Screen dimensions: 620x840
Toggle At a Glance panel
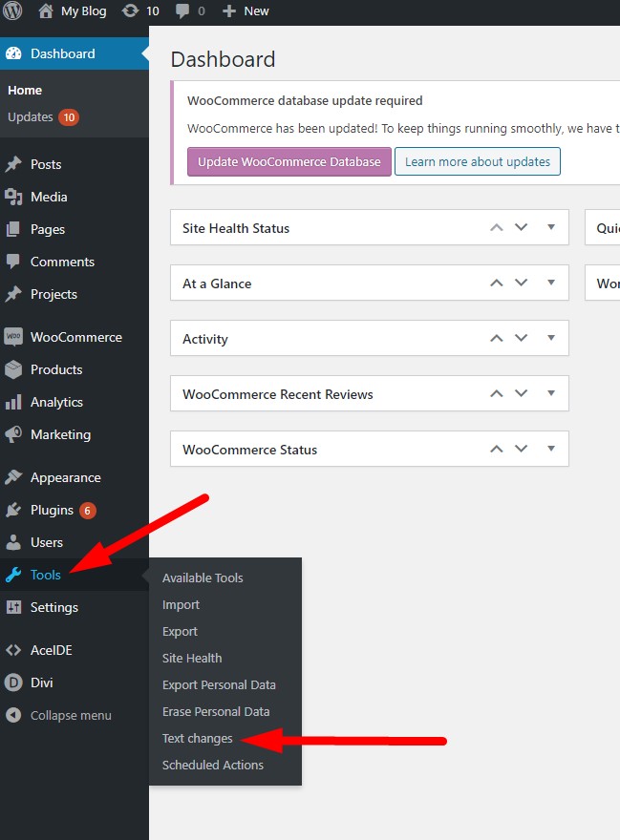click(x=551, y=283)
